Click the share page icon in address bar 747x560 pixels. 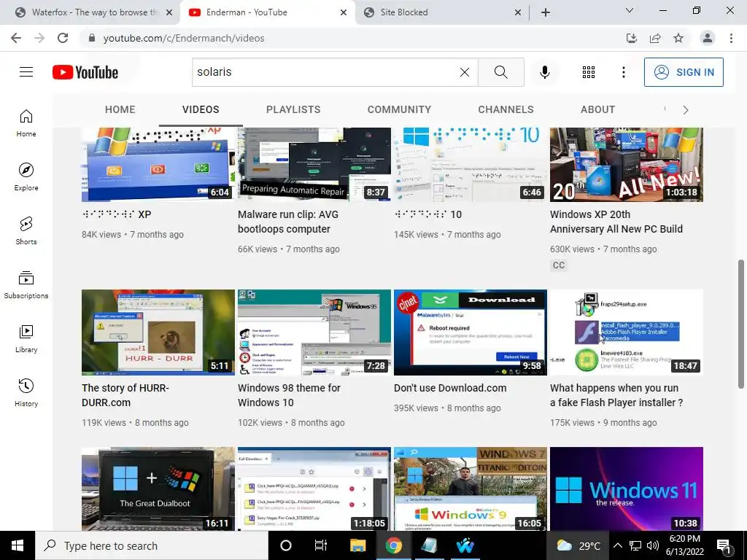(x=655, y=38)
